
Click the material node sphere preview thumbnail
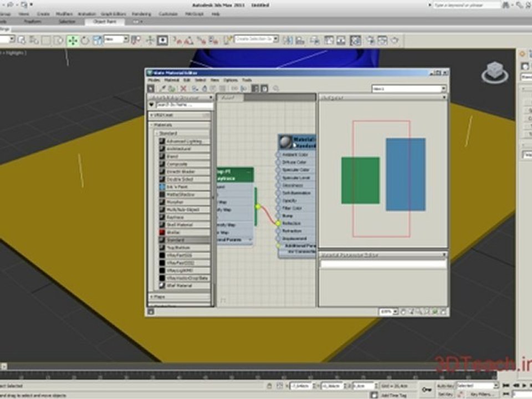pyautogui.click(x=285, y=142)
